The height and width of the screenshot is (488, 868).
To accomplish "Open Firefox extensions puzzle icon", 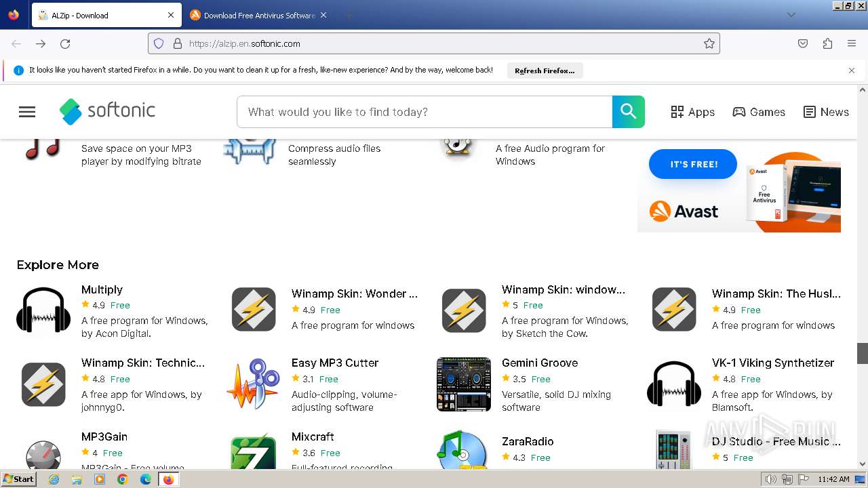I will coord(827,43).
